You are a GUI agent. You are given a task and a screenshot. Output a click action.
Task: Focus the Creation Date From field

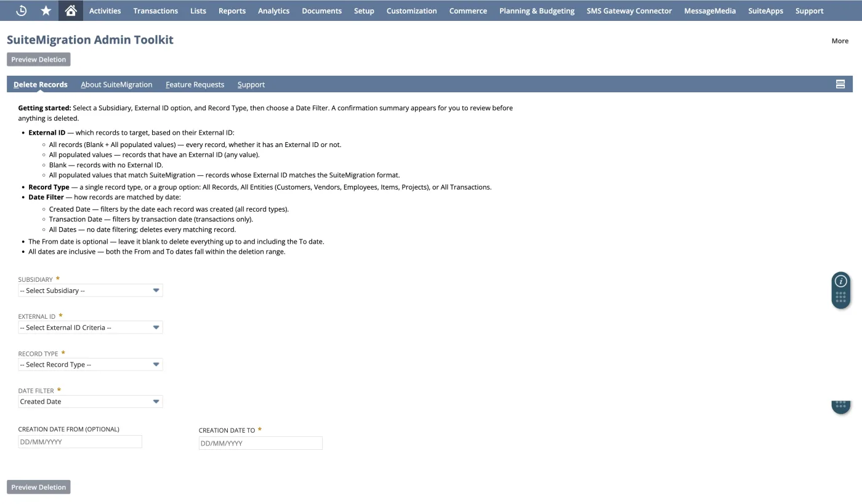coord(80,442)
